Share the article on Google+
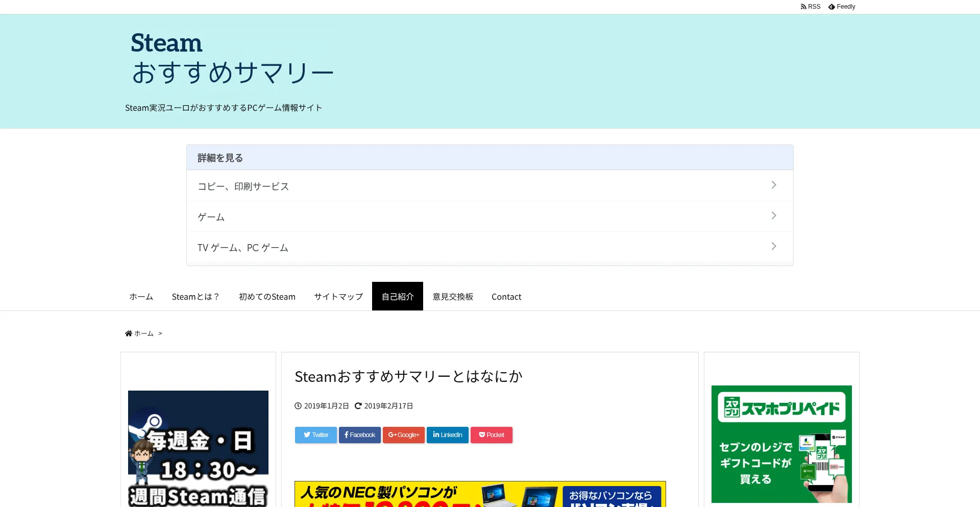Screen dimensions: 980x507 coord(404,435)
